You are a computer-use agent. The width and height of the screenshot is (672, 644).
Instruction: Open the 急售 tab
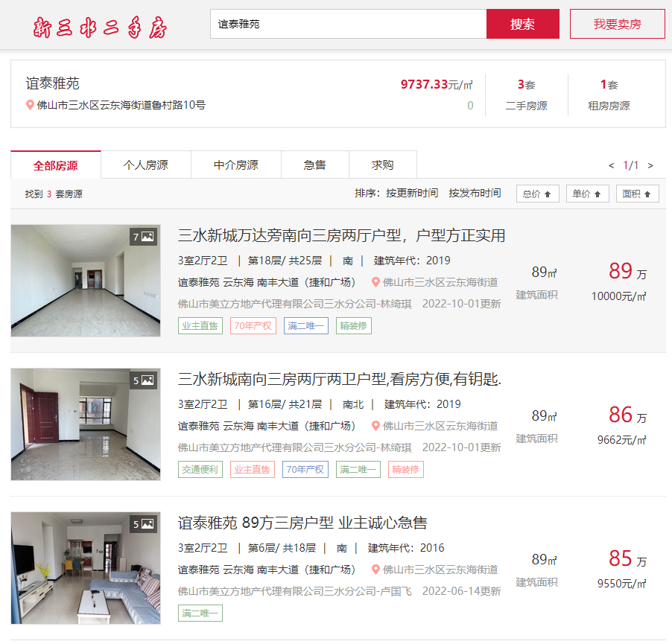(x=314, y=165)
